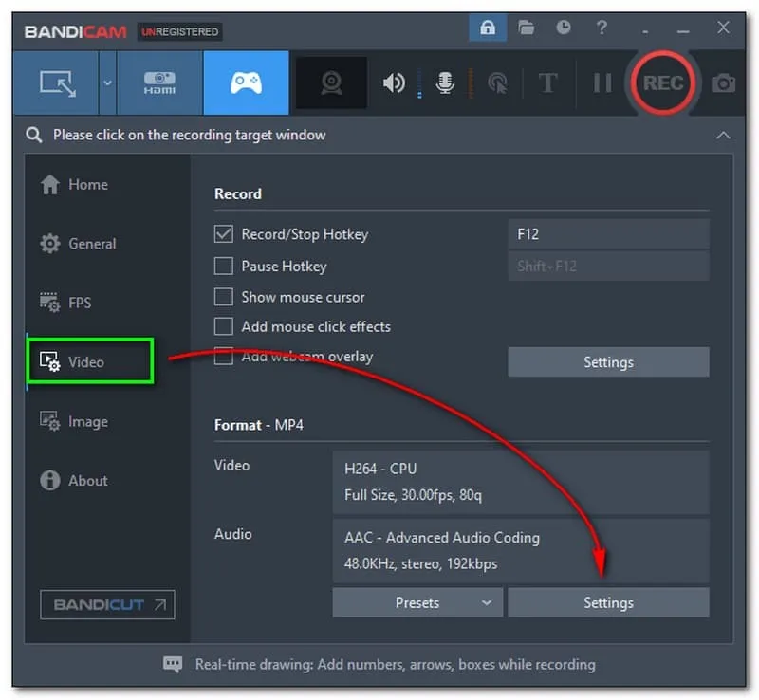The image size is (759, 700).
Task: Open the screen recording mode dropdown arrow
Action: coord(107,83)
